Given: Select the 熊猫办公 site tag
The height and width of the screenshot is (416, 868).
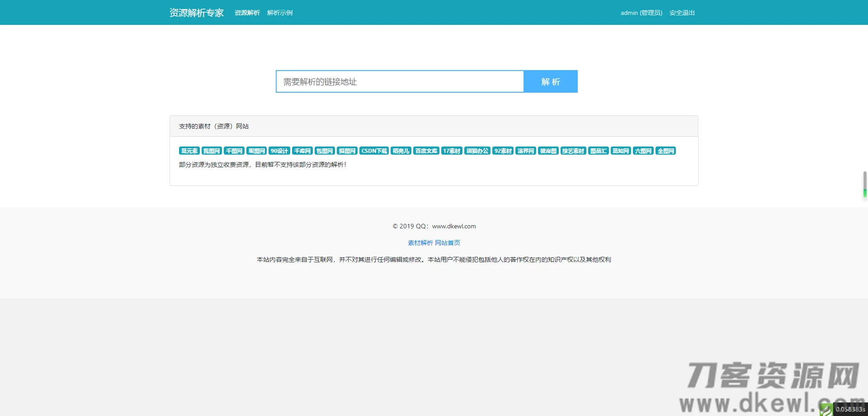Looking at the screenshot, I should [477, 151].
